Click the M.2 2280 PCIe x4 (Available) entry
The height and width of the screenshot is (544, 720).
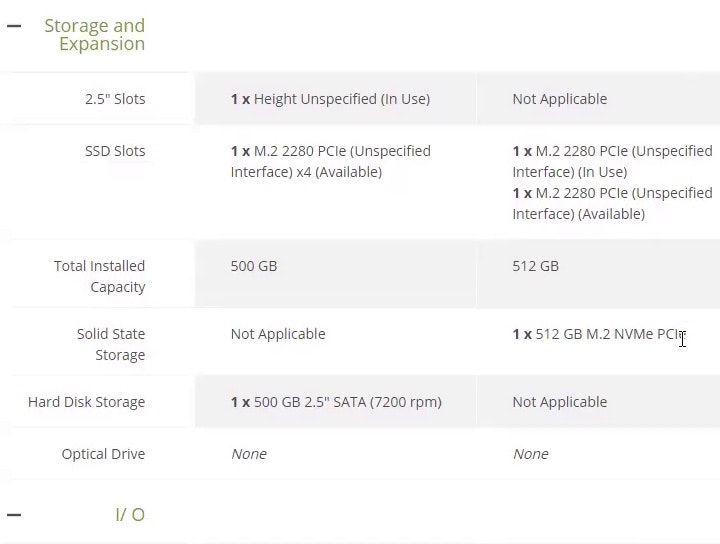[x=330, y=161]
